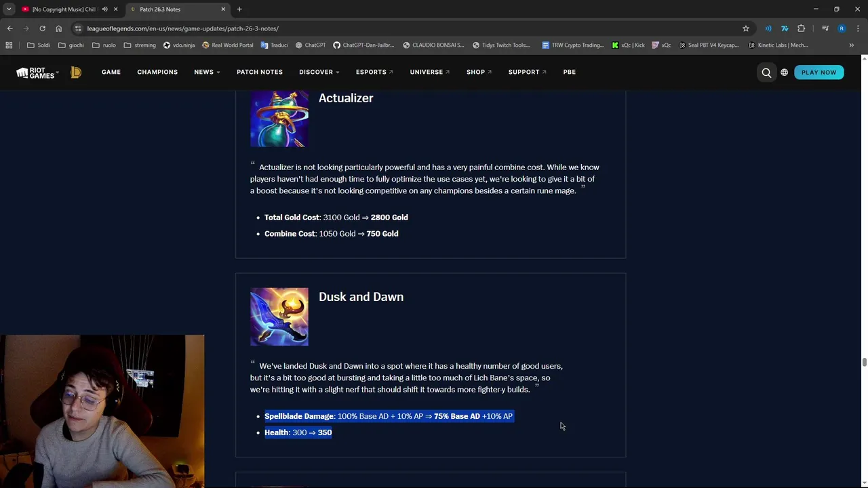Viewport: 868px width, 488px height.
Task: Click the page vertical scrollbar thumb
Action: point(864,363)
